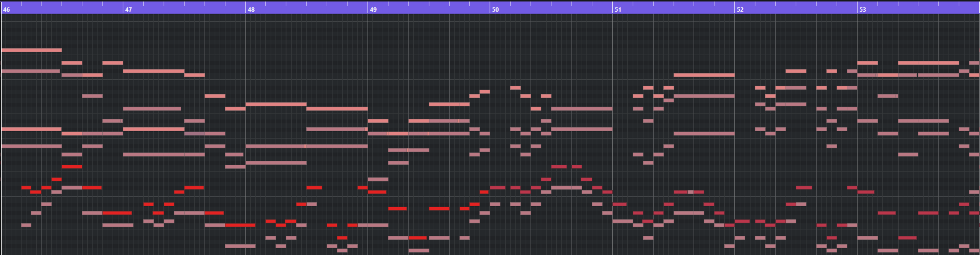Select the lowest pink note in bar 48

click(342, 250)
